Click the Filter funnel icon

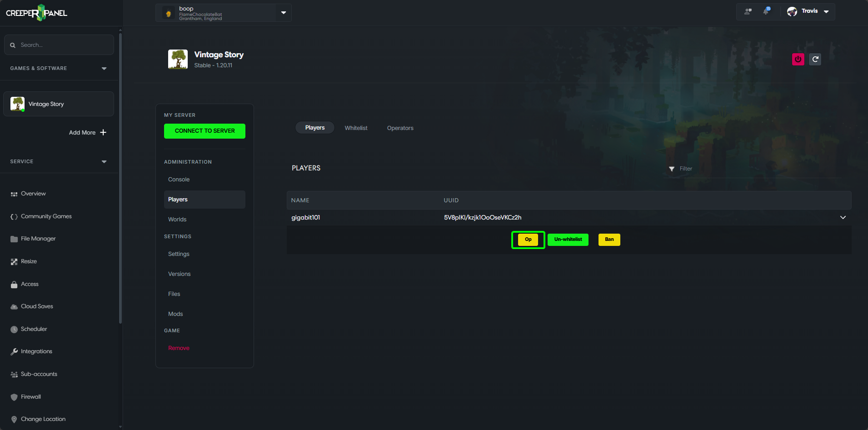(x=672, y=169)
